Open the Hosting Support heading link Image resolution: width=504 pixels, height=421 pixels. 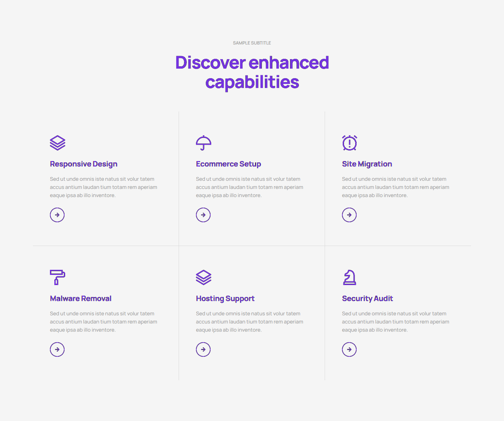[225, 299]
